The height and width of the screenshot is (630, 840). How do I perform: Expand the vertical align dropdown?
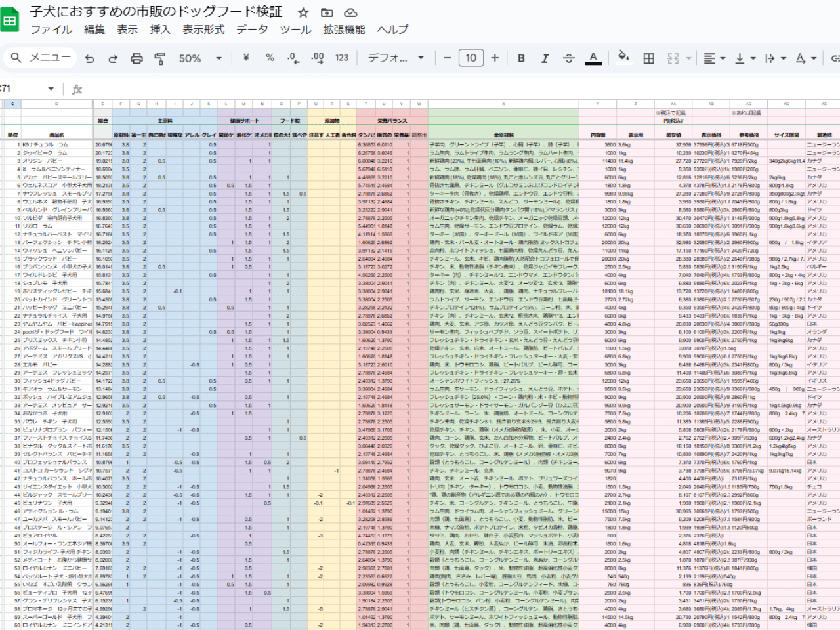(x=753, y=58)
